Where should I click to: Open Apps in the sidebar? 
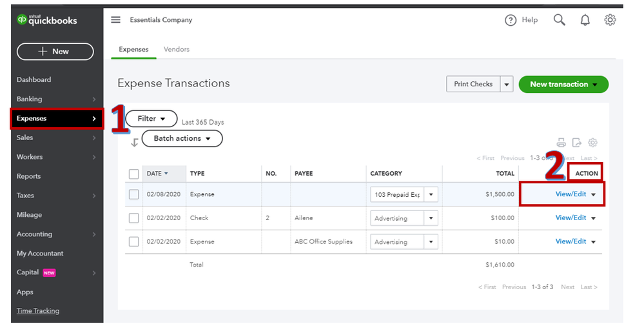click(x=24, y=292)
